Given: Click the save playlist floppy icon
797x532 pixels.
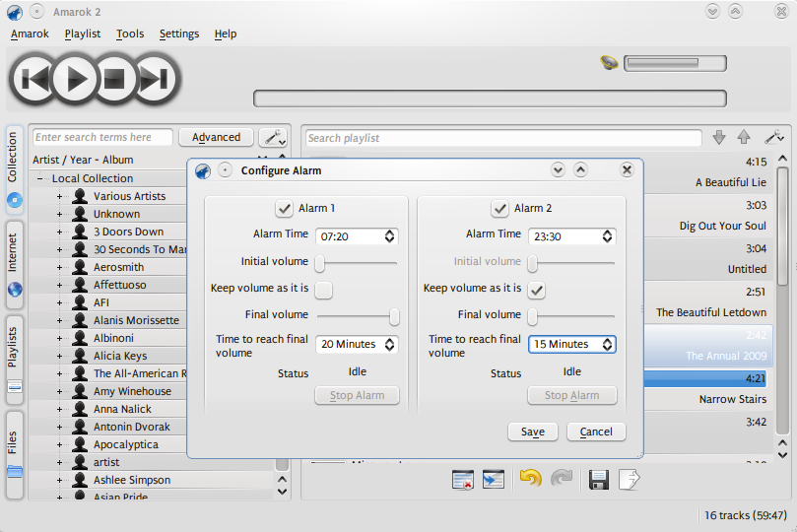Looking at the screenshot, I should point(599,479).
